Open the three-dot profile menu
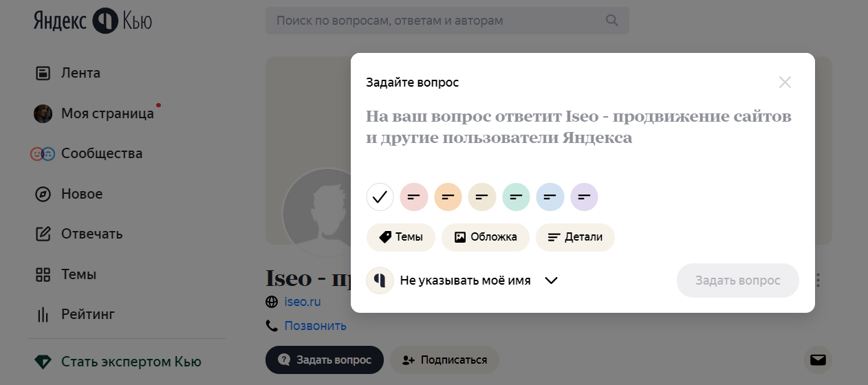The height and width of the screenshot is (385, 868). [x=818, y=280]
